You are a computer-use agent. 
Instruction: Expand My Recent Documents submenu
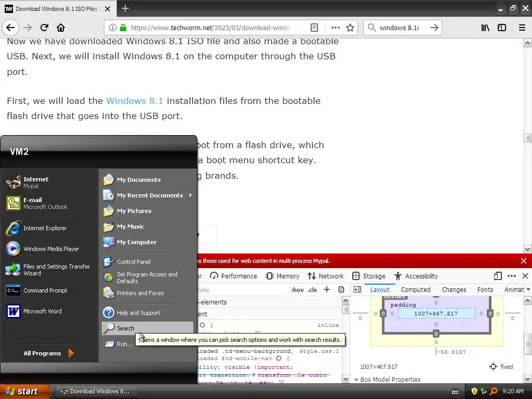(x=148, y=195)
